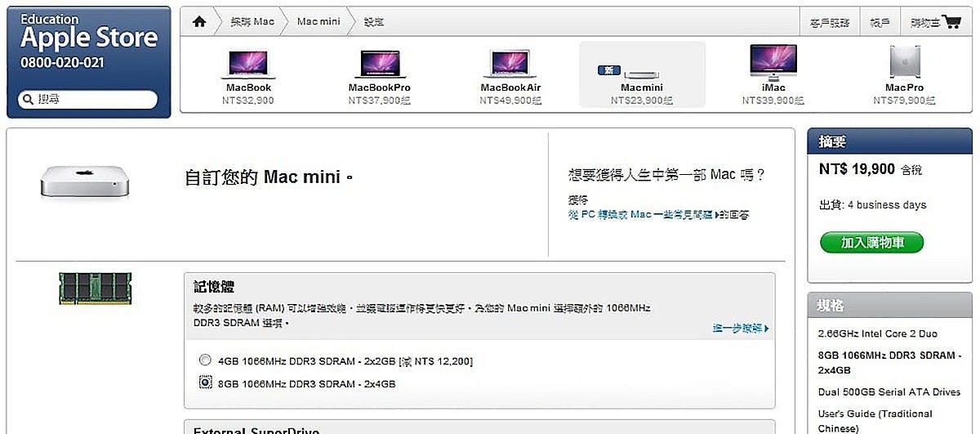Click the MacBook NT$32,900 label
This screenshot has height=434, width=980.
click(248, 94)
